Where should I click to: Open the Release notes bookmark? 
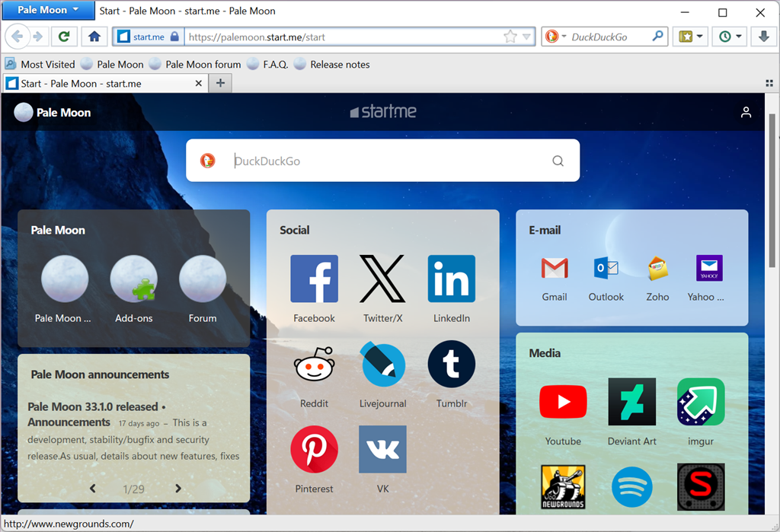coord(332,64)
